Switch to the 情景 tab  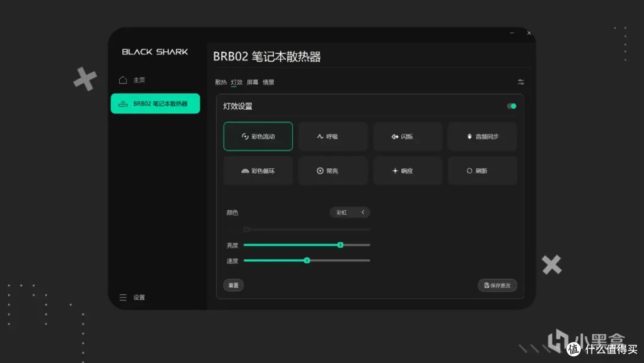[x=268, y=82]
